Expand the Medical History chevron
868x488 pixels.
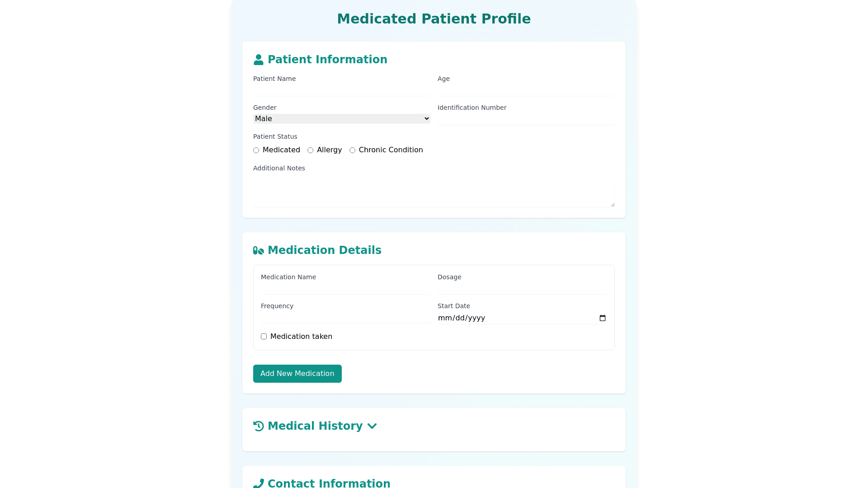[372, 426]
